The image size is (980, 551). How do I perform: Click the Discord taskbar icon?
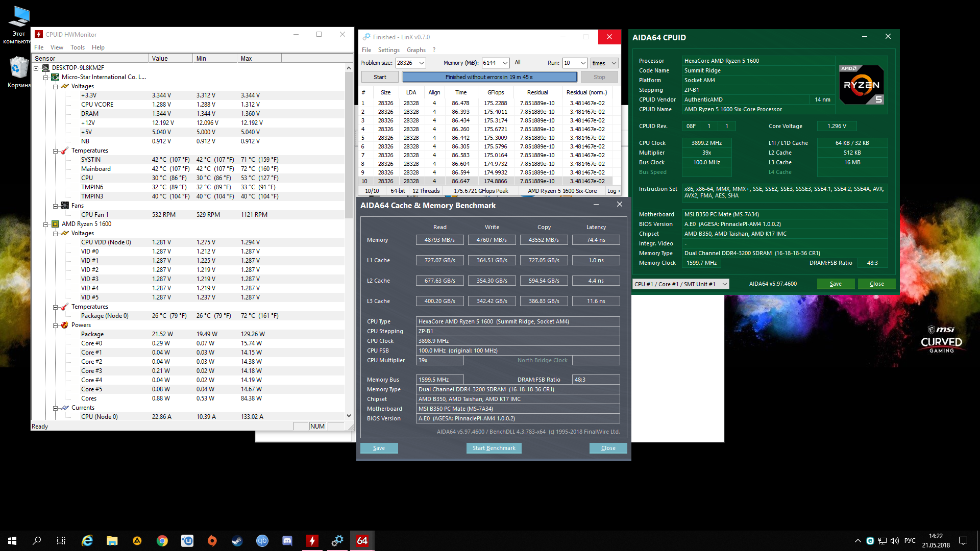287,541
